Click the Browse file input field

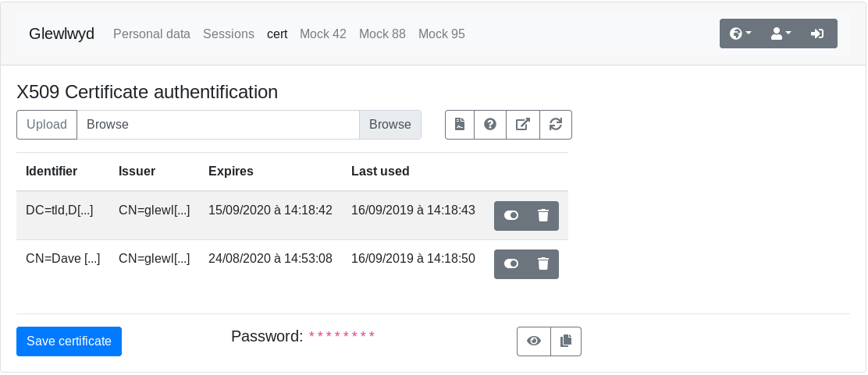coord(218,125)
